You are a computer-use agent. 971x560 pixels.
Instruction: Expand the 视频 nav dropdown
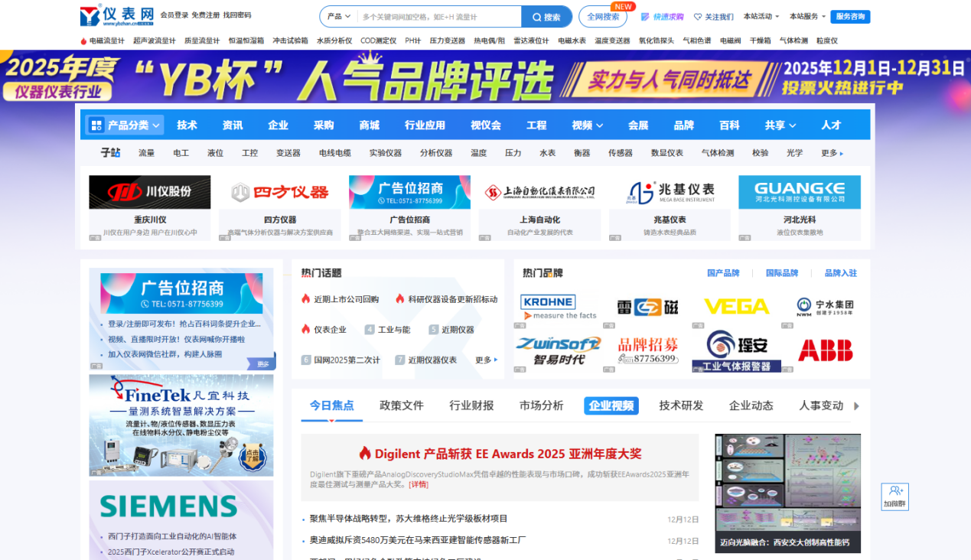[587, 125]
